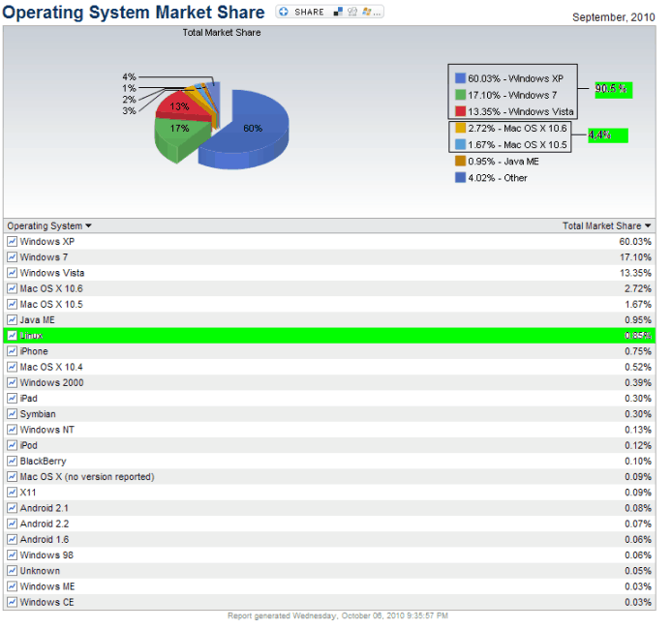Click trend icon beside iPhone

[x=12, y=351]
